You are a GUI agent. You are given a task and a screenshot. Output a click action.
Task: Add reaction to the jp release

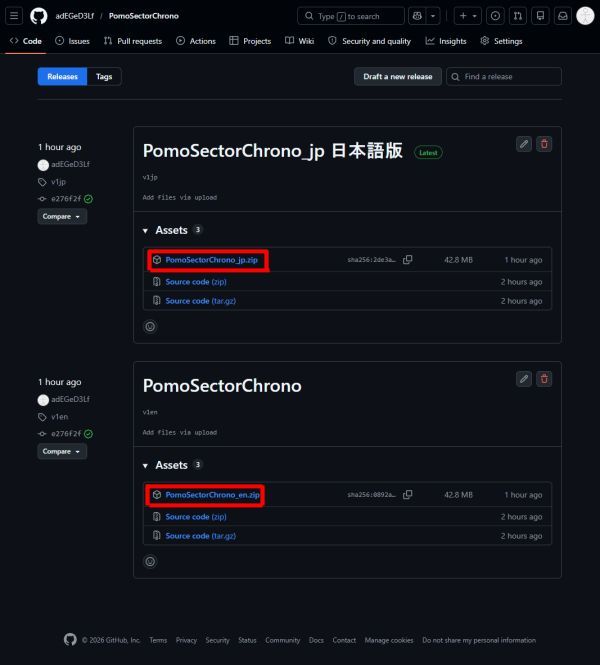click(x=150, y=327)
